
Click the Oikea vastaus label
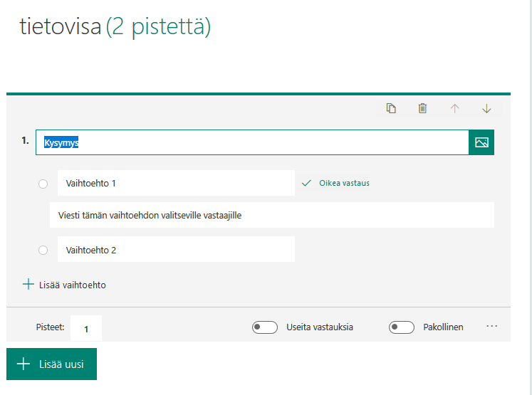344,183
